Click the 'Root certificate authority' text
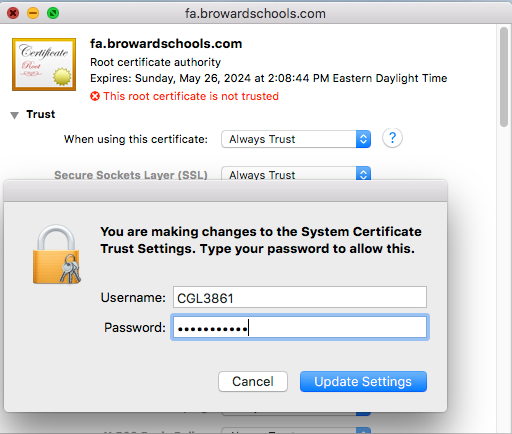The width and height of the screenshot is (512, 434). click(x=155, y=62)
